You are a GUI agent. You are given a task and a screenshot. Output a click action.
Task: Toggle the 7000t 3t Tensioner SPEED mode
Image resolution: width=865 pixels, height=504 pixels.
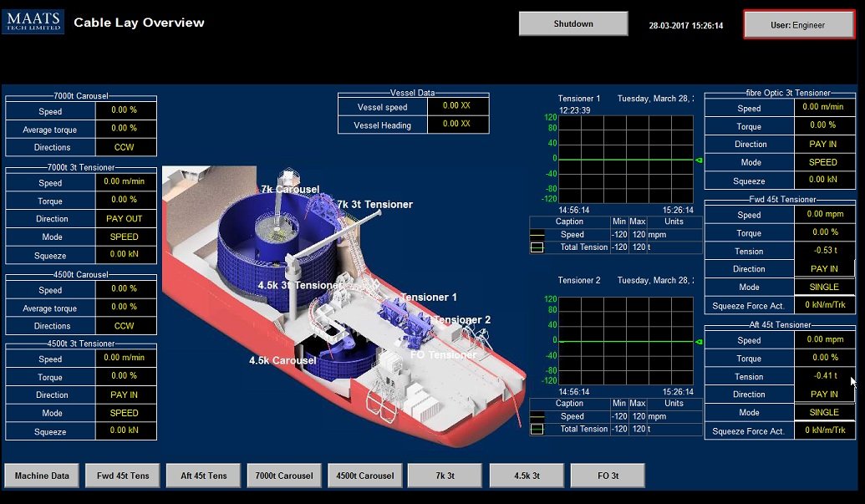[x=126, y=237]
